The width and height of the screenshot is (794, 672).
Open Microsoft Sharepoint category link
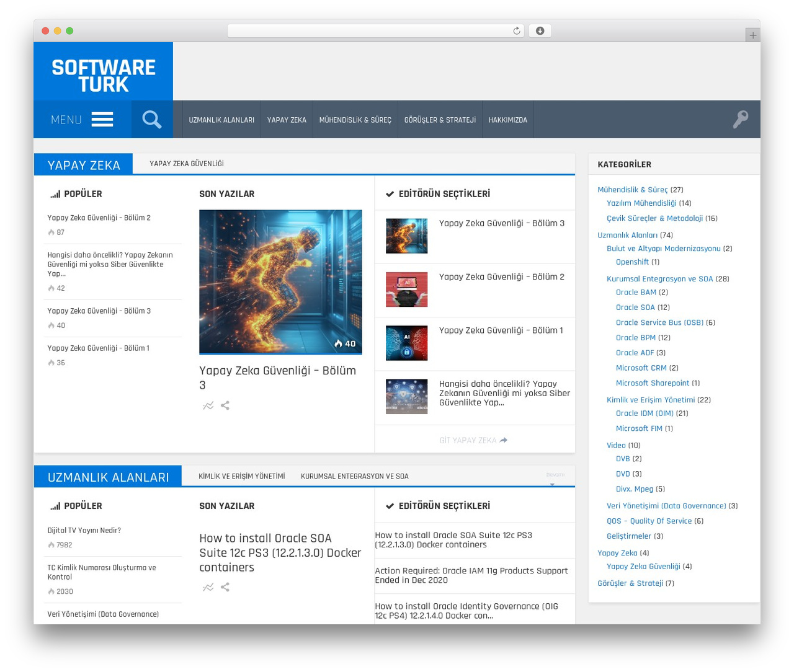pyautogui.click(x=653, y=383)
